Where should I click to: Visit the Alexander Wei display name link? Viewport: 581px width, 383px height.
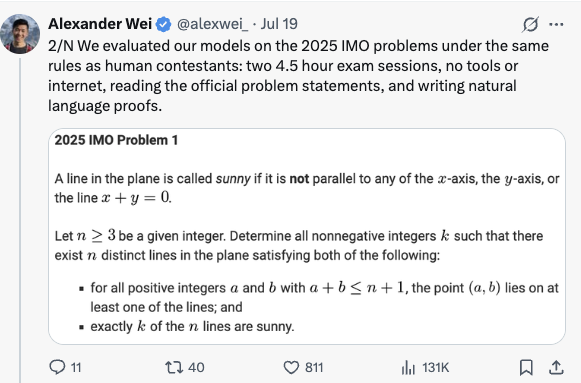tap(100, 24)
